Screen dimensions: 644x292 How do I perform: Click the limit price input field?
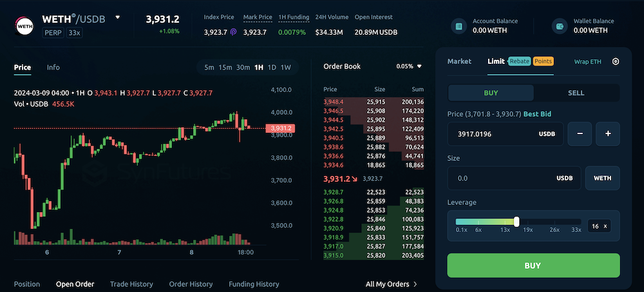(506, 133)
